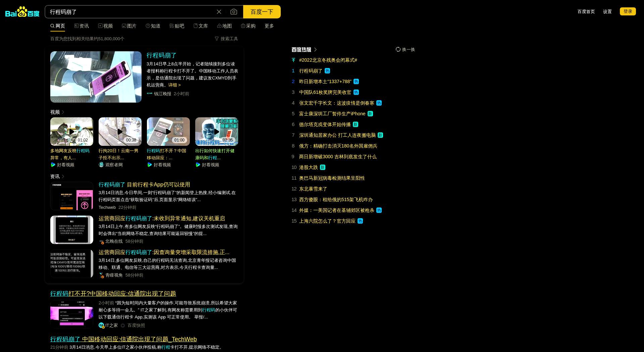
Task: Open hot search 港股大跌
Action: [x=309, y=167]
